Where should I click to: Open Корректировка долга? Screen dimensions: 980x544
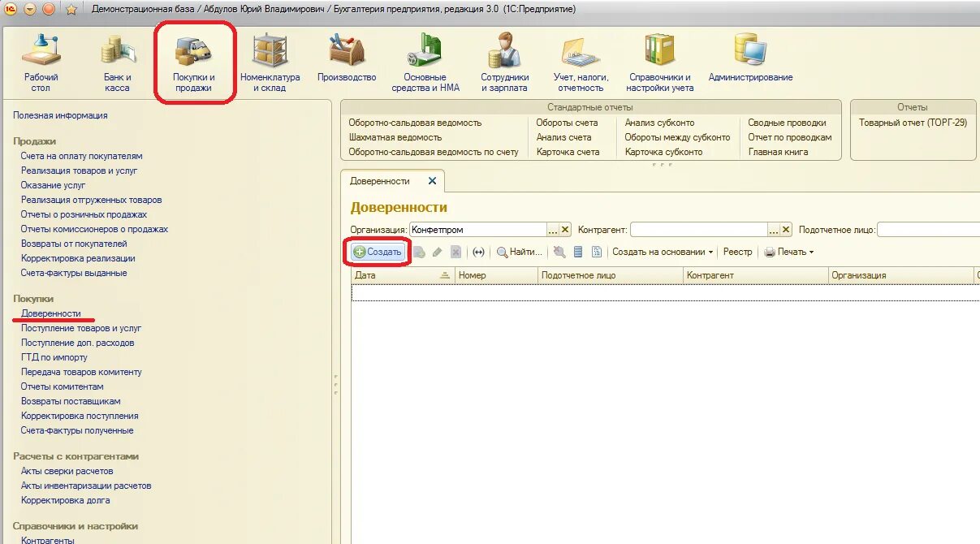(x=66, y=500)
